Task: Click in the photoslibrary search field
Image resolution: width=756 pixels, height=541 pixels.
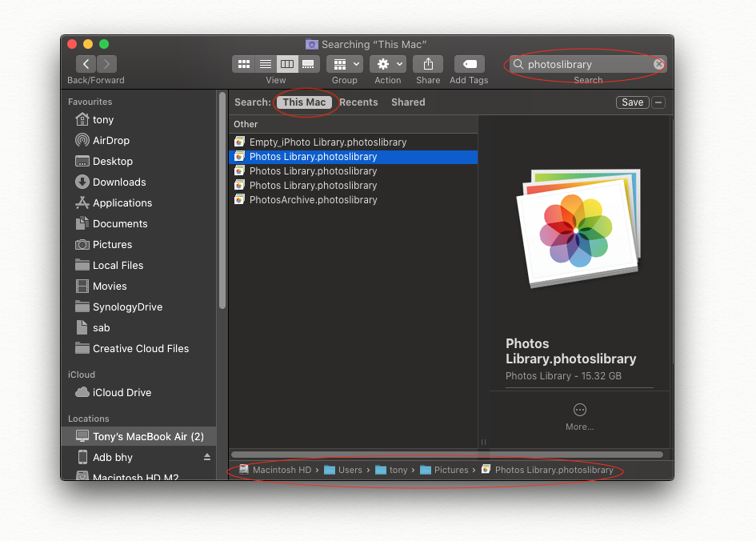Action: (x=588, y=64)
